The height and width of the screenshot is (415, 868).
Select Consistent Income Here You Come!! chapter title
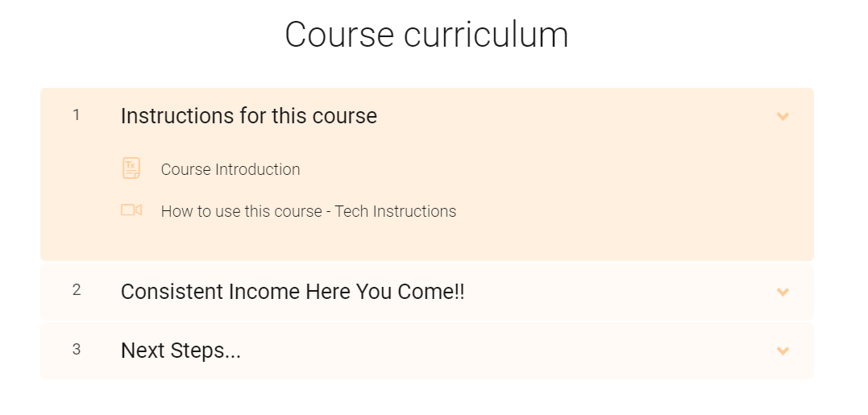click(x=293, y=292)
